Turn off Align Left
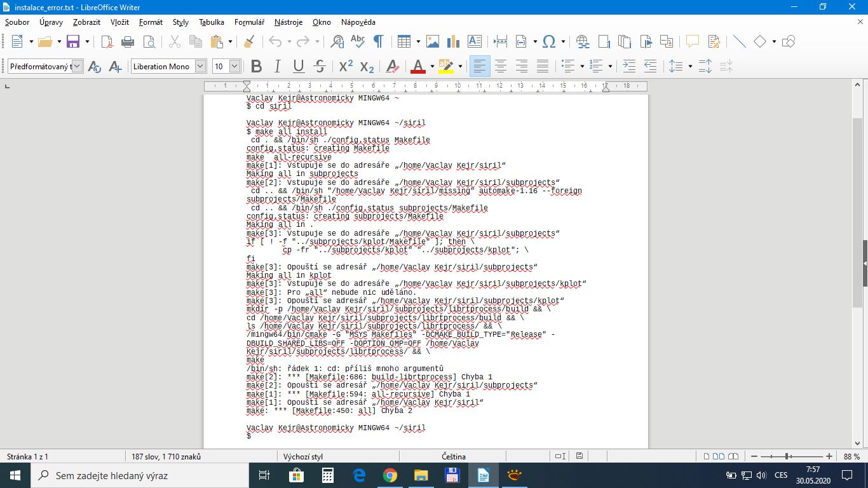868x488 pixels. pyautogui.click(x=480, y=66)
